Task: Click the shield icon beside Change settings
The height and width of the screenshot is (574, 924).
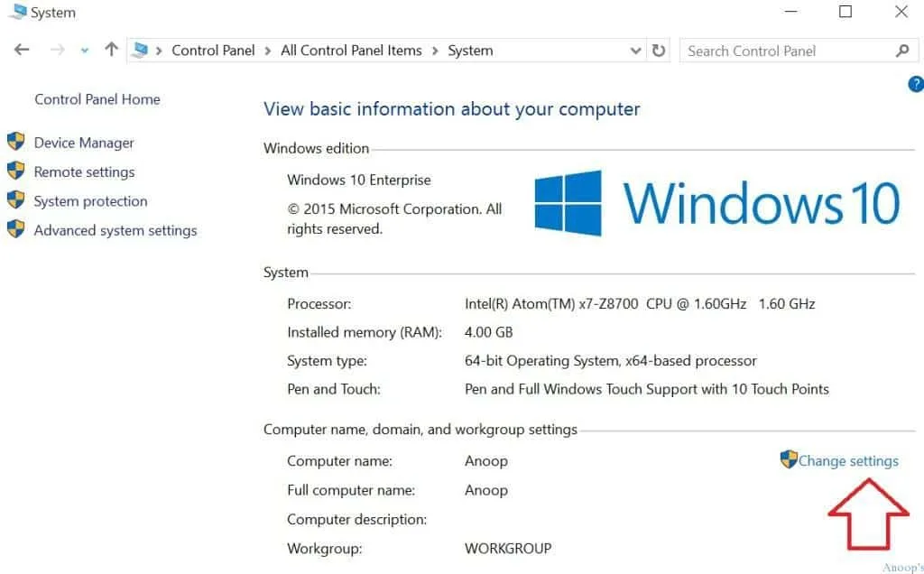Action: [x=789, y=460]
